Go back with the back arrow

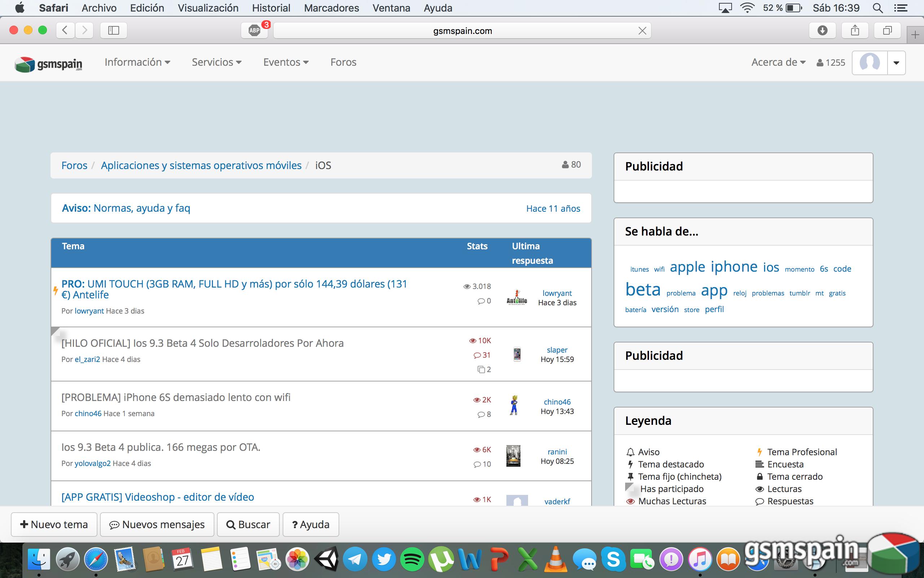(65, 31)
